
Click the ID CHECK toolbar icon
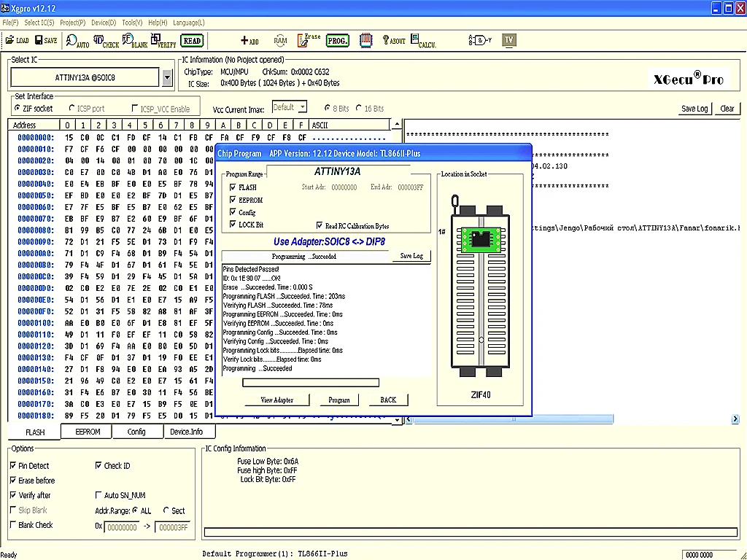pyautogui.click(x=106, y=41)
